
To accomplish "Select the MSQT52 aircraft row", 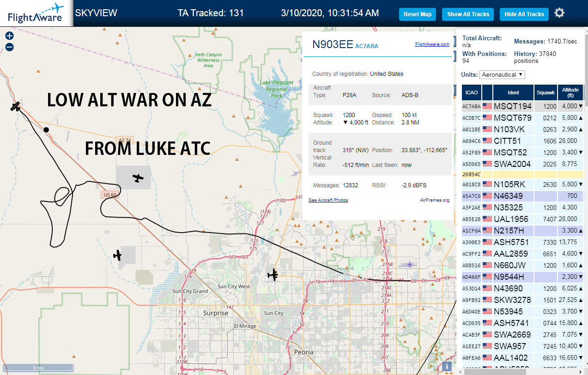I will [522, 152].
